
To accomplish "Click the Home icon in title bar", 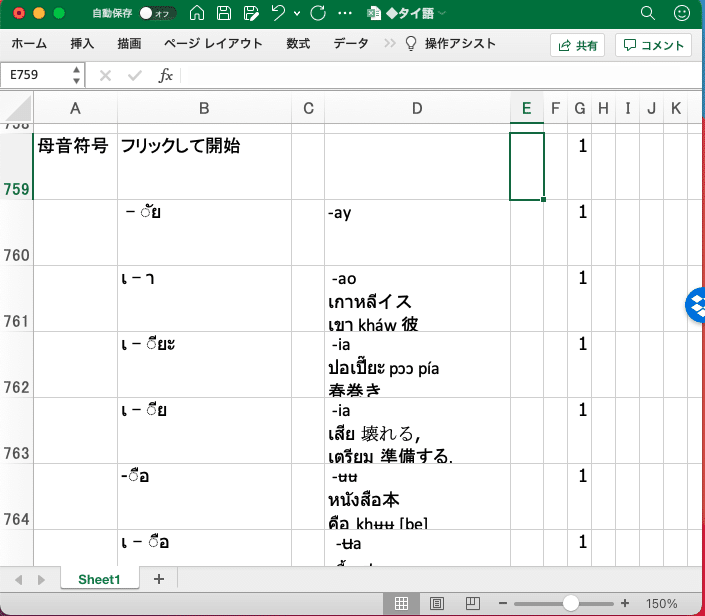I will [x=196, y=13].
